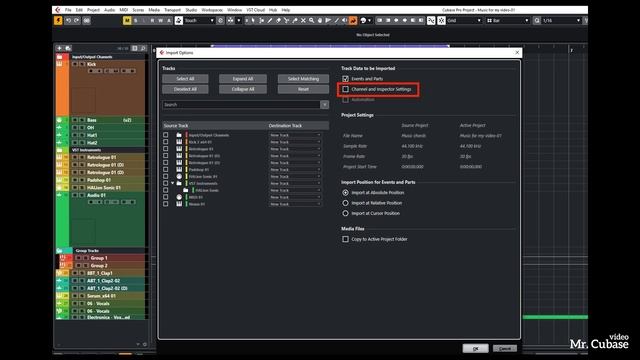Screen dimensions: 640x360
Task: Deactivate all Mute states with M button
Action: pos(127,20)
